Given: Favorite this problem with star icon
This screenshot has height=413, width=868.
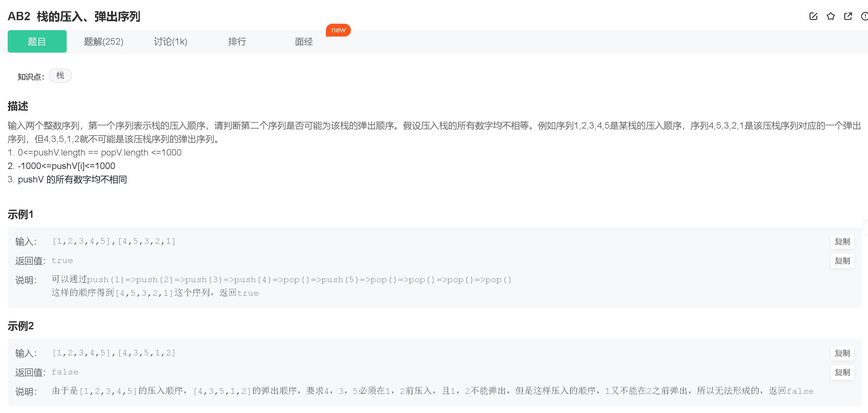Looking at the screenshot, I should (830, 16).
